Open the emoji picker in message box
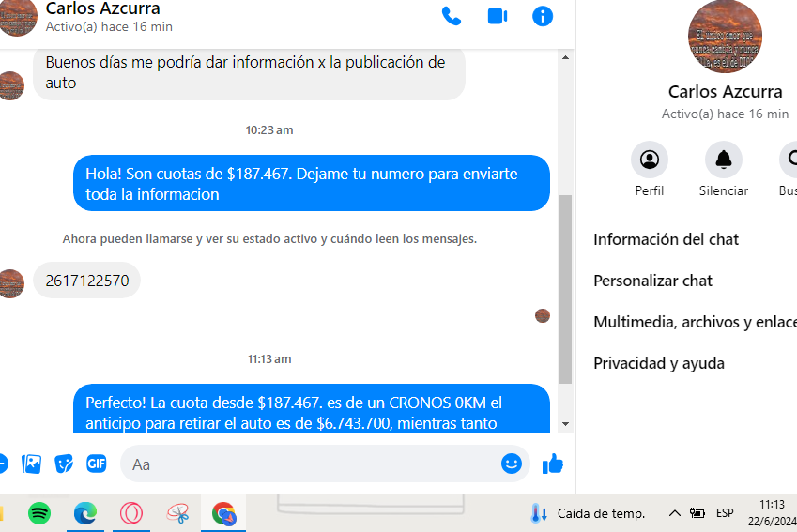Image resolution: width=797 pixels, height=532 pixels. pyautogui.click(x=511, y=464)
